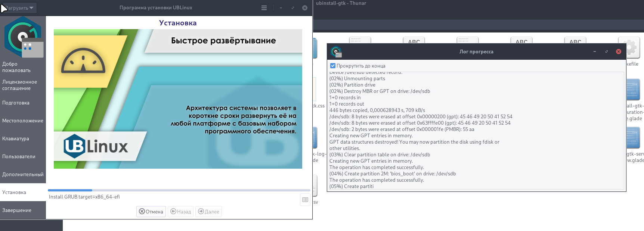This screenshot has height=231, width=644.
Task: Click the Далее button
Action: (208, 212)
